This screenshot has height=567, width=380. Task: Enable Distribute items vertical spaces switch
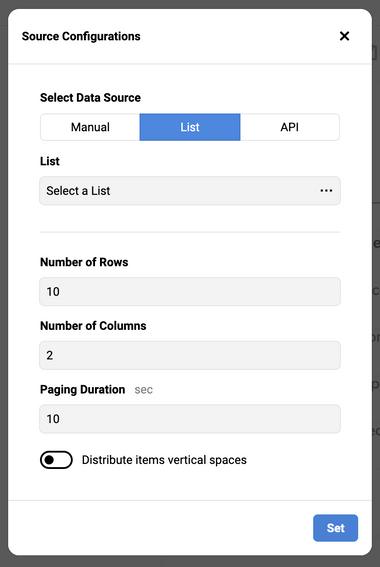pyautogui.click(x=56, y=460)
